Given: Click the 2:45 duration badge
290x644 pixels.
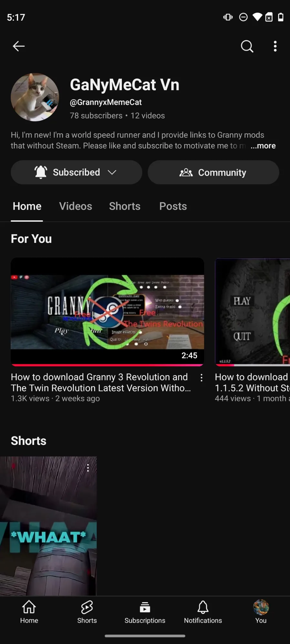Looking at the screenshot, I should 189,355.
